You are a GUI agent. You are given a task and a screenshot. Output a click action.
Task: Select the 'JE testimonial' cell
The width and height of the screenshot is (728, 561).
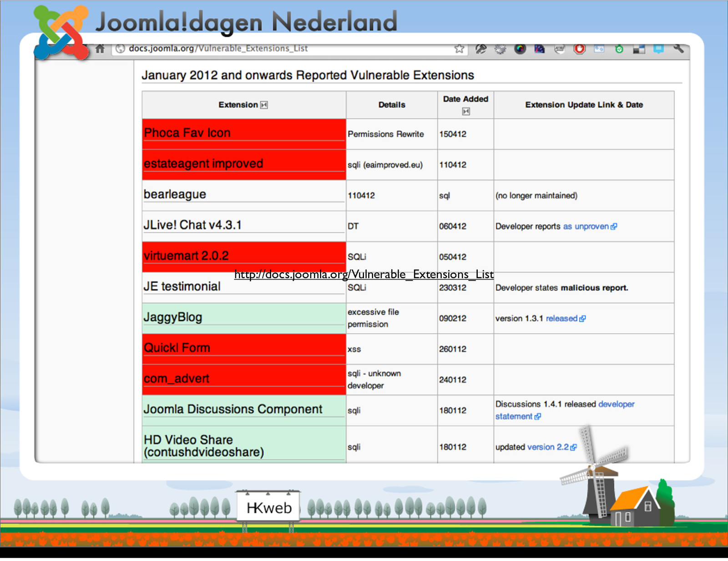244,287
